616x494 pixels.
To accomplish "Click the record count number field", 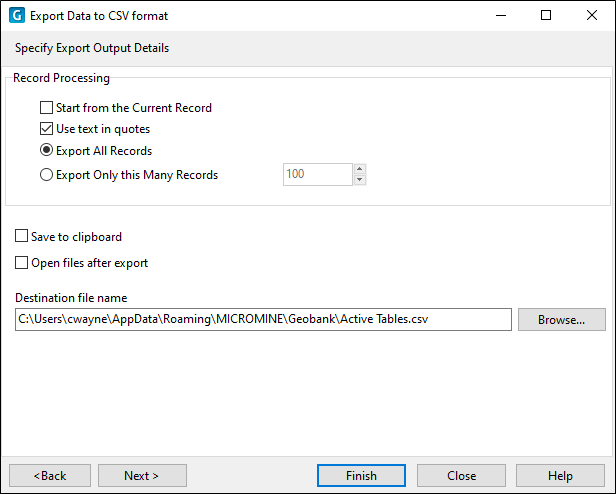I will pyautogui.click(x=317, y=174).
